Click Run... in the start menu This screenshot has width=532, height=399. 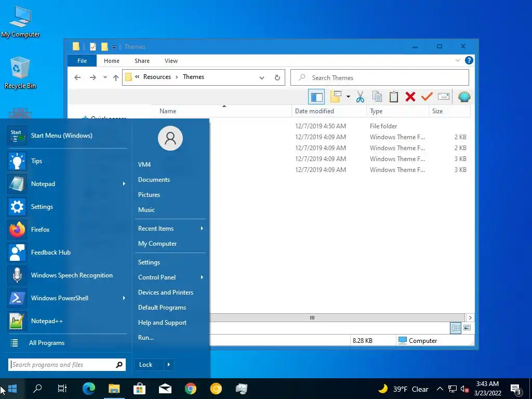coord(146,338)
